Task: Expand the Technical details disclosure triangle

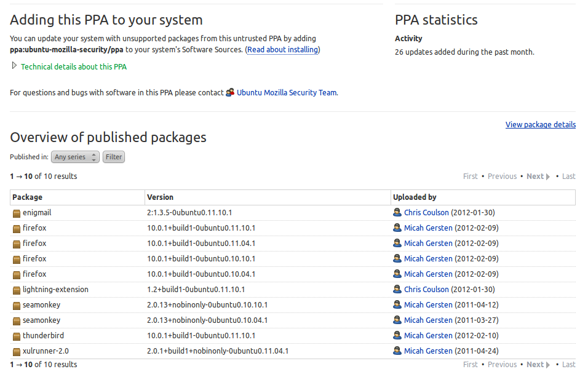Action: pos(14,66)
